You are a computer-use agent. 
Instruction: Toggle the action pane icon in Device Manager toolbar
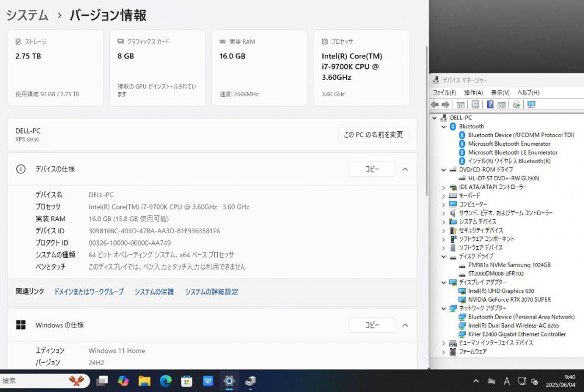click(x=501, y=105)
